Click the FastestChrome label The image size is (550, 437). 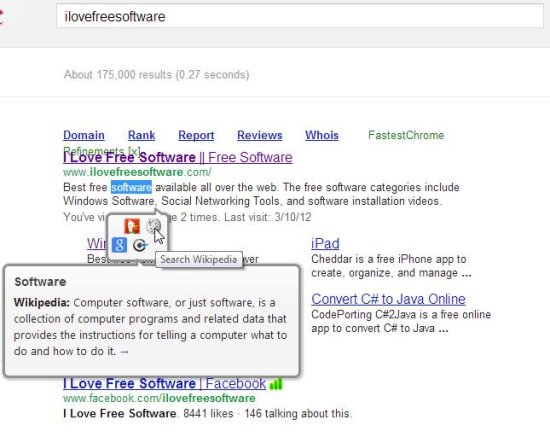(406, 135)
